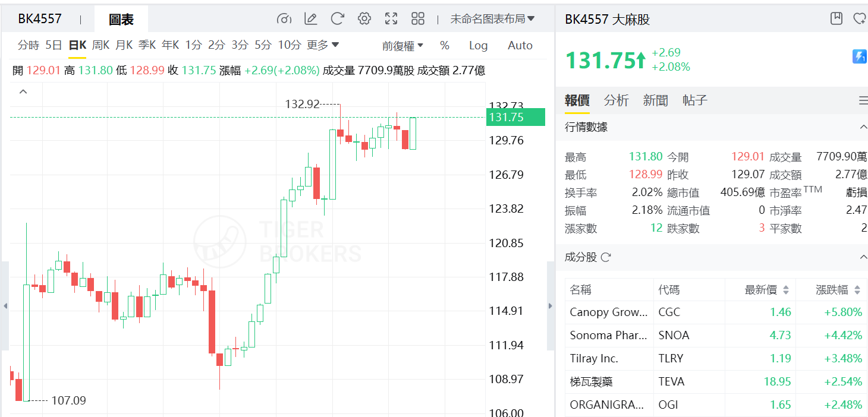Switch to 圖表 tab

(121, 19)
